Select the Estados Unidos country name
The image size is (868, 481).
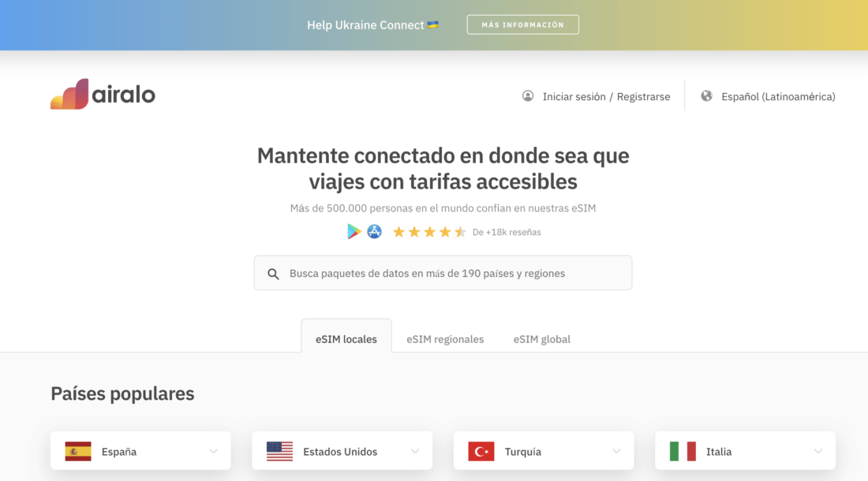click(x=340, y=452)
